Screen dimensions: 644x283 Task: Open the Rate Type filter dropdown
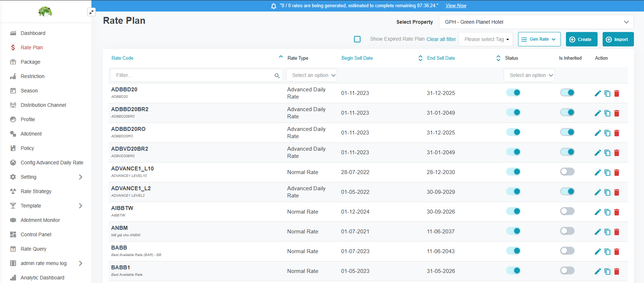pos(312,75)
